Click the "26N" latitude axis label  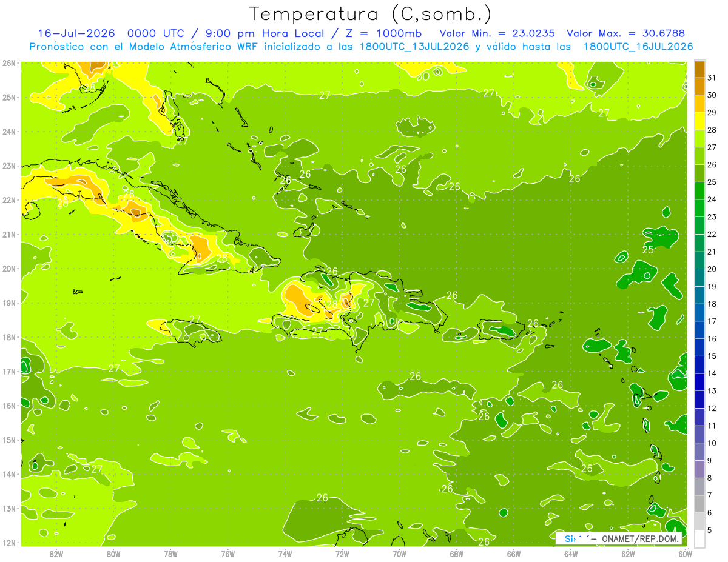coord(9,63)
